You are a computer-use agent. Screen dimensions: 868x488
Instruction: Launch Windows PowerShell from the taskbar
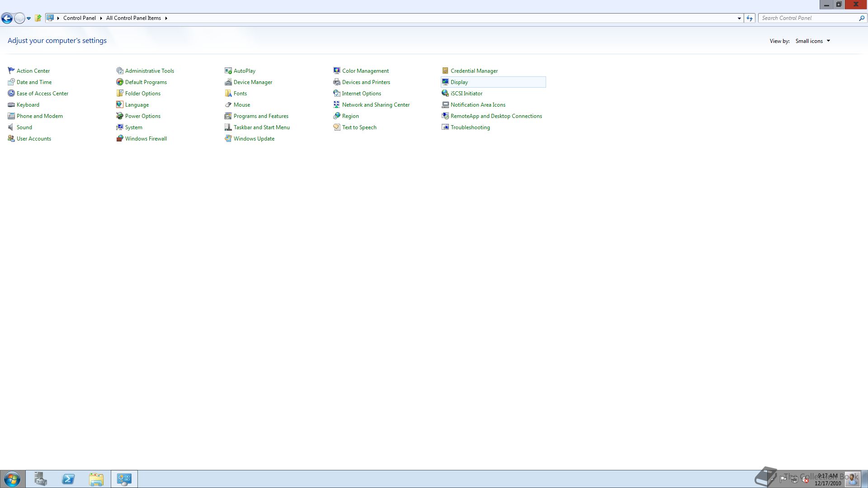pyautogui.click(x=68, y=479)
